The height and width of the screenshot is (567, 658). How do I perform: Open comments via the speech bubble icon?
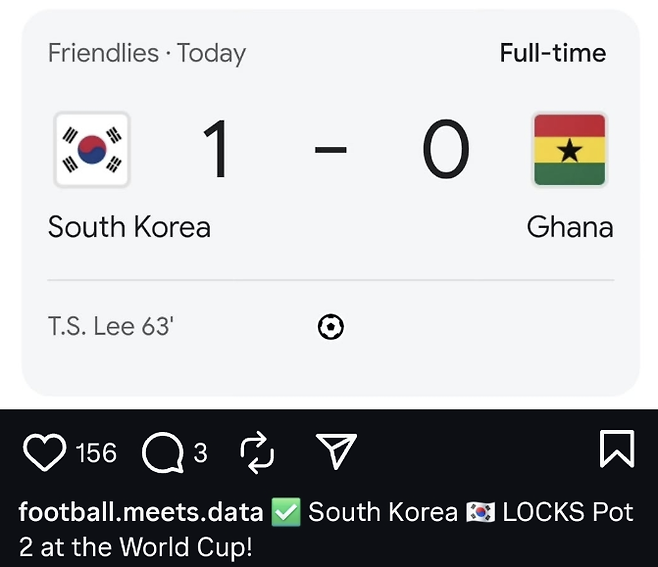(162, 454)
